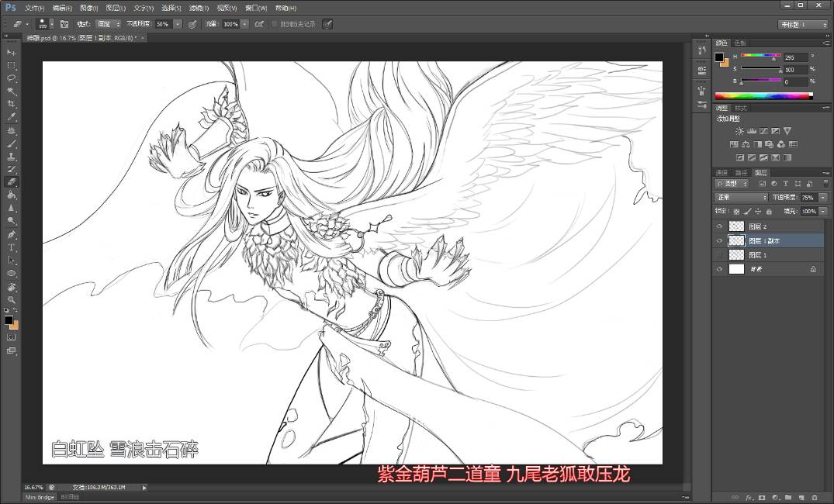834x504 pixels.
Task: Toggle visibility of the 背景 layer
Action: coord(719,270)
